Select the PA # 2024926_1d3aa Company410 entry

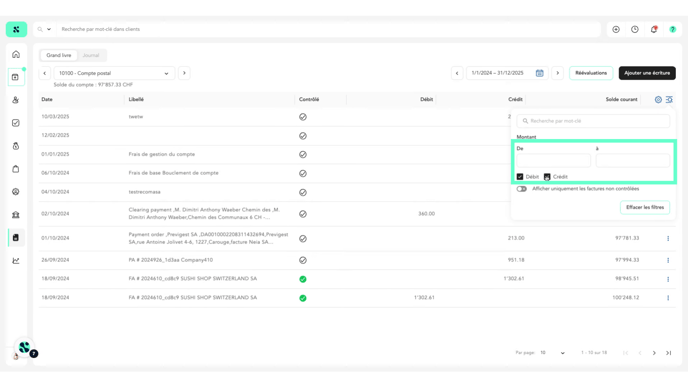(x=171, y=260)
